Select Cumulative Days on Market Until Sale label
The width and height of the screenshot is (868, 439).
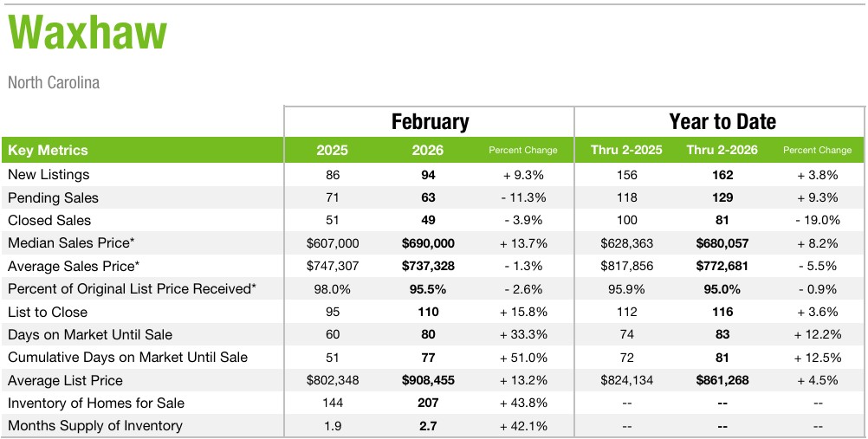(x=127, y=357)
